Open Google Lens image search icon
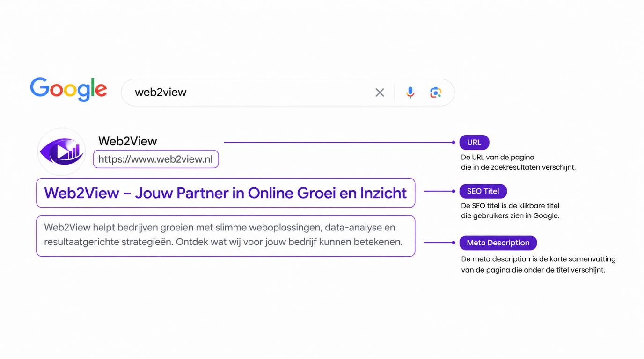 coord(436,93)
